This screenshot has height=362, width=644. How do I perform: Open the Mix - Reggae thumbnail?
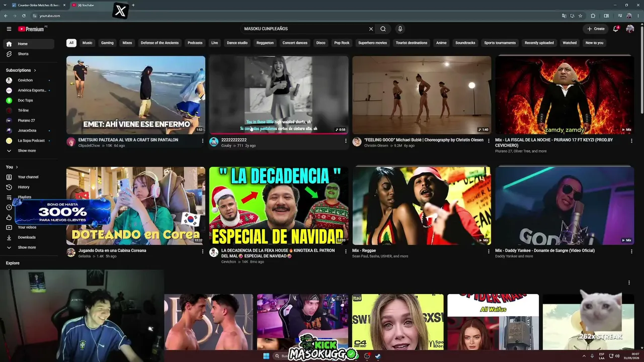422,206
